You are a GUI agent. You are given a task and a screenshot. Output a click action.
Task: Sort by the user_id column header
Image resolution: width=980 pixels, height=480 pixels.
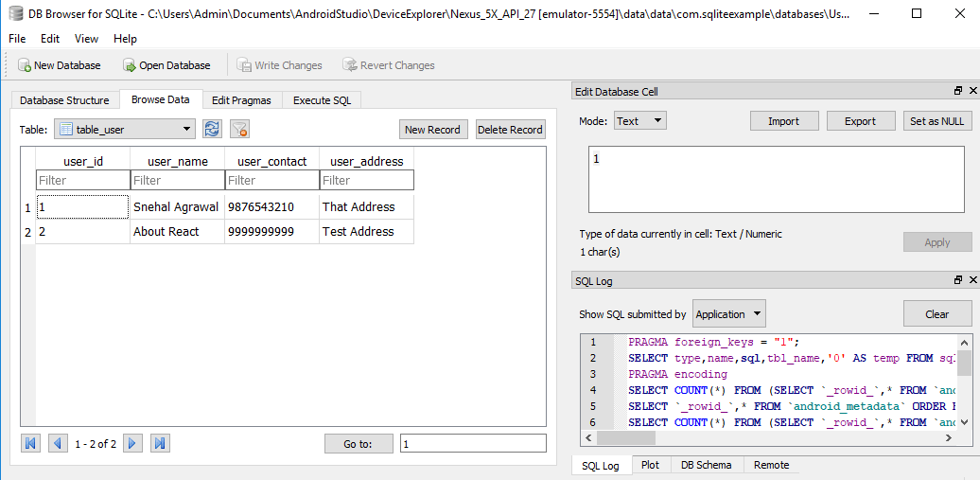pyautogui.click(x=83, y=162)
